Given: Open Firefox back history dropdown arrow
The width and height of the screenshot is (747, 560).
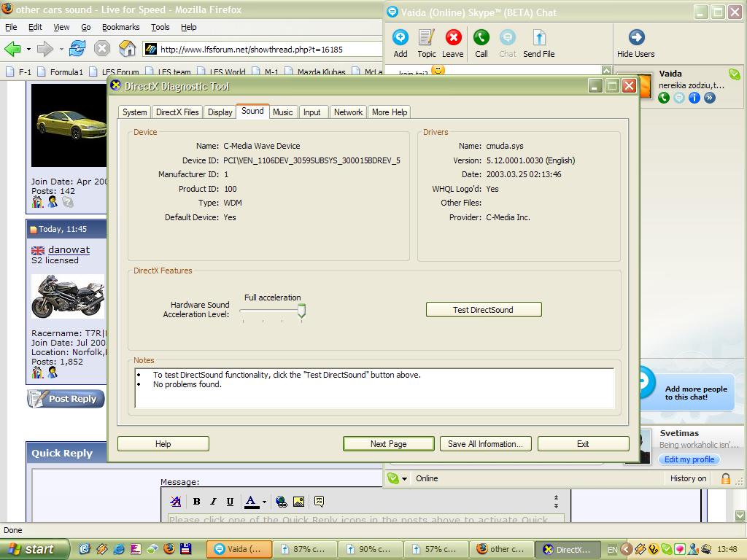Looking at the screenshot, I should (x=28, y=49).
